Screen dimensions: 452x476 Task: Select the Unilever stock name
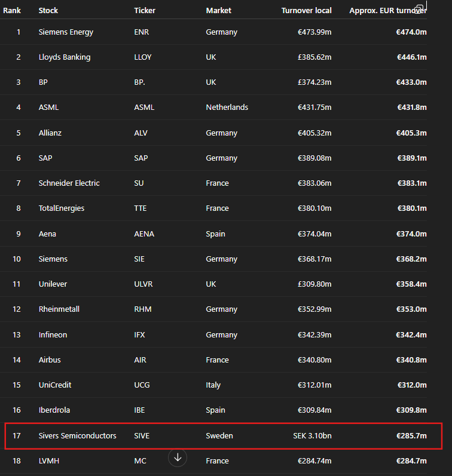(x=53, y=284)
